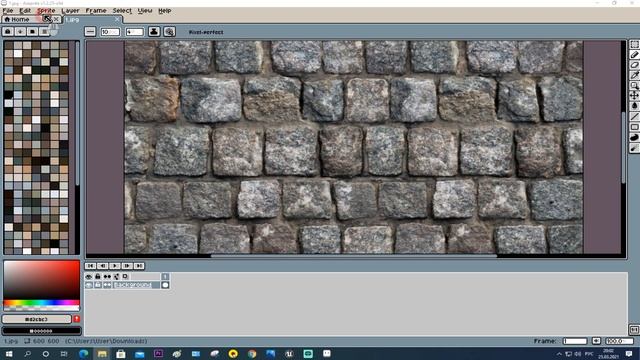
Task: Go to the next frame
Action: coord(127,266)
